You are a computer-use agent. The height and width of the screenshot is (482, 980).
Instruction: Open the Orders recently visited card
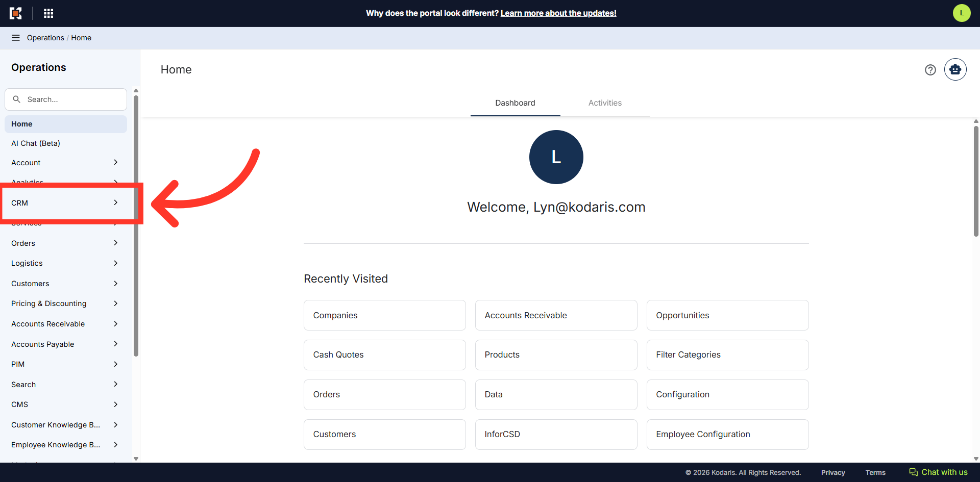[385, 395]
